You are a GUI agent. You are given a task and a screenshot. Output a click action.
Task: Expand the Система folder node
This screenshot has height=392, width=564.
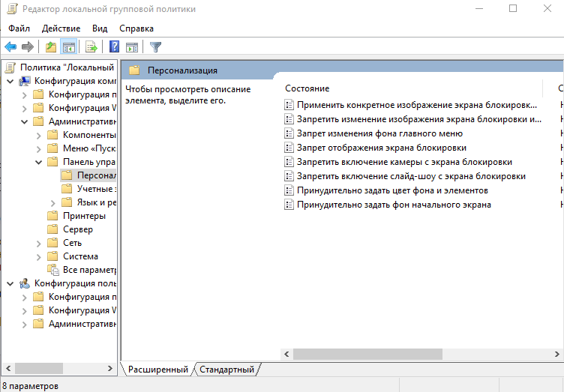[x=39, y=257]
